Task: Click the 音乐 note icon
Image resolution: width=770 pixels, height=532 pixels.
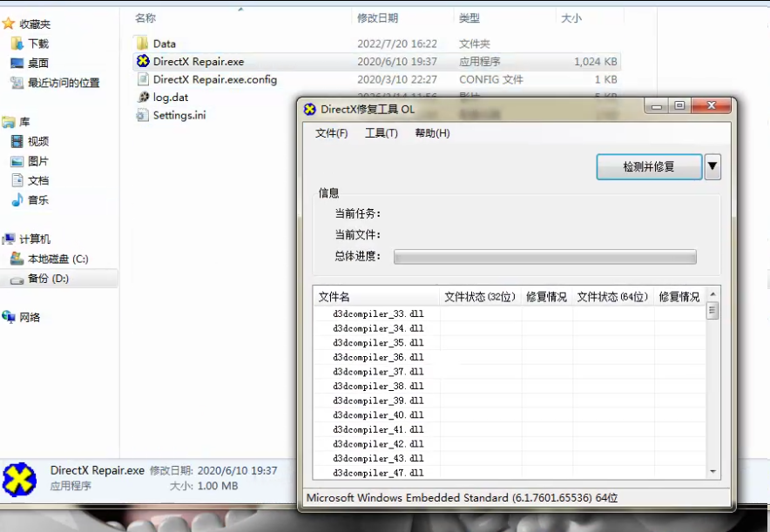Action: pyautogui.click(x=17, y=199)
